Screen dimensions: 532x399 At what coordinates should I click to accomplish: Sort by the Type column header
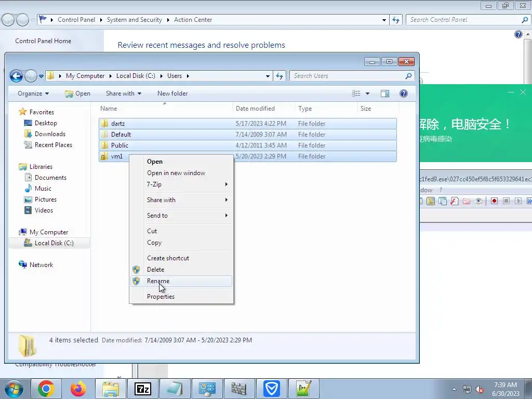coord(305,109)
